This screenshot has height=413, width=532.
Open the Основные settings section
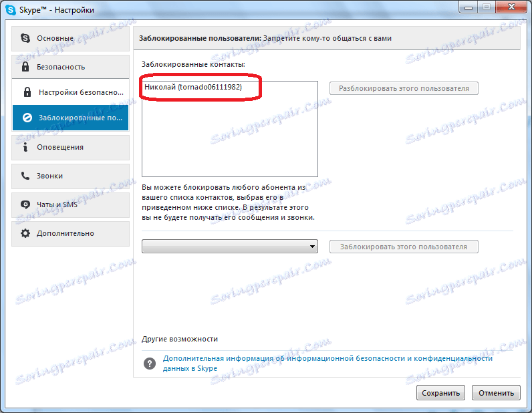click(71, 38)
